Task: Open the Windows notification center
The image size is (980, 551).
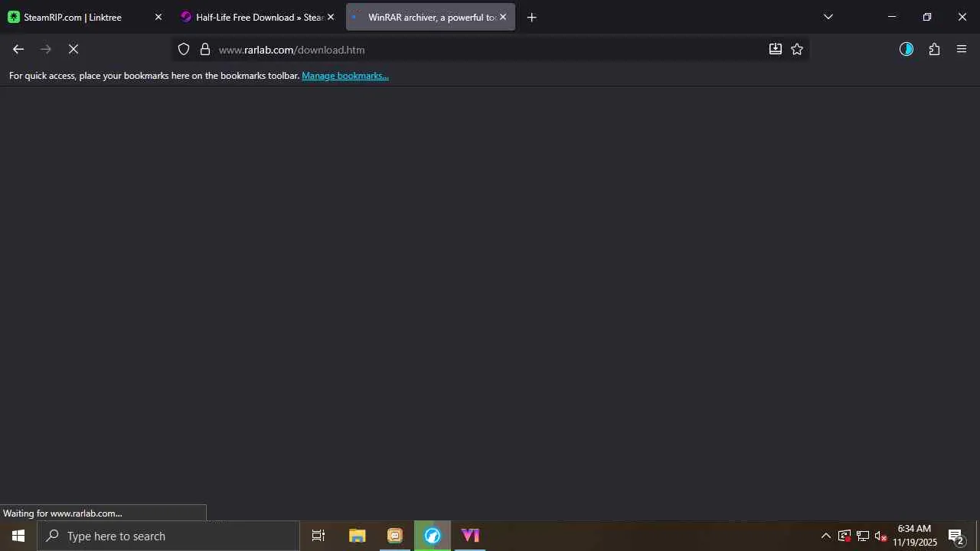Action: (x=955, y=536)
